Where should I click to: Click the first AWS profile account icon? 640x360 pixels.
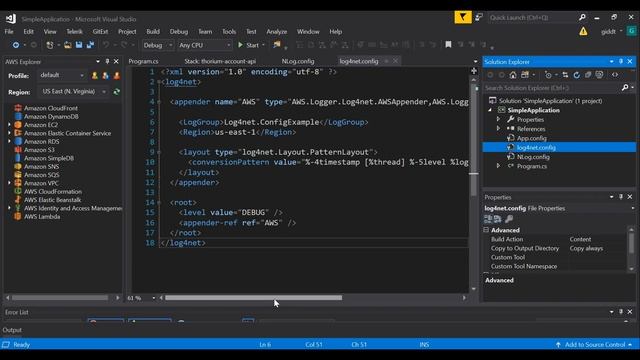pyautogui.click(x=95, y=76)
